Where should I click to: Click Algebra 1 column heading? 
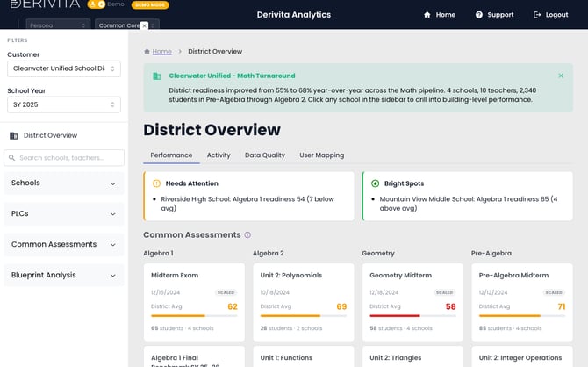(x=158, y=253)
